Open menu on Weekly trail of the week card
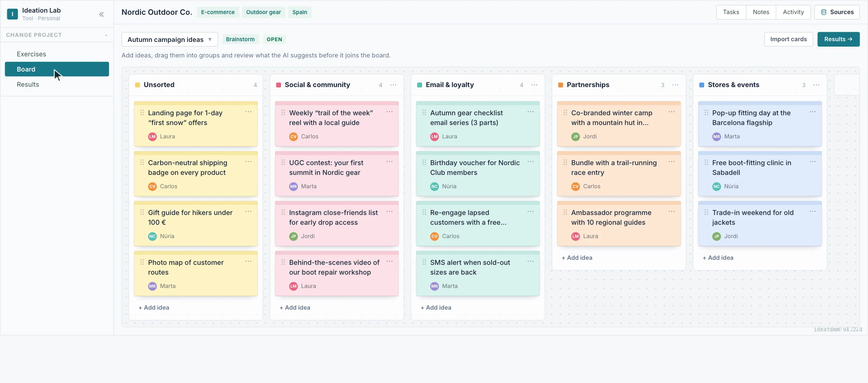 390,112
